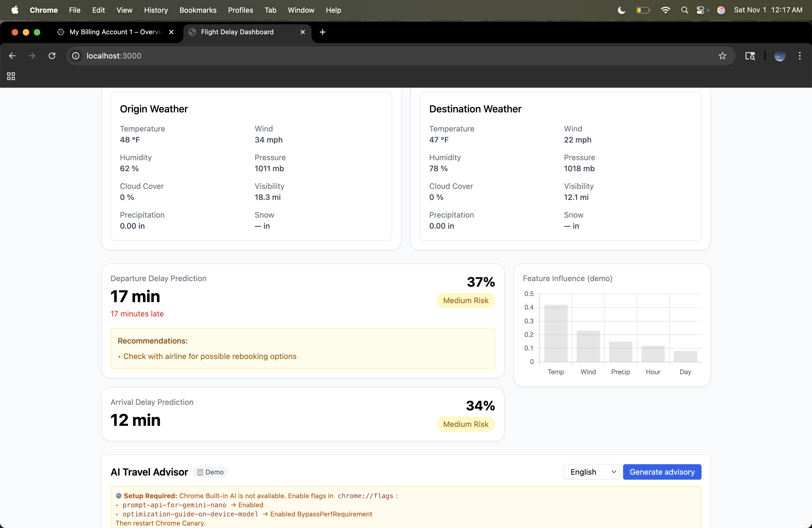Close the Flight Delay Dashboard tab
This screenshot has width=812, height=528.
(x=302, y=32)
